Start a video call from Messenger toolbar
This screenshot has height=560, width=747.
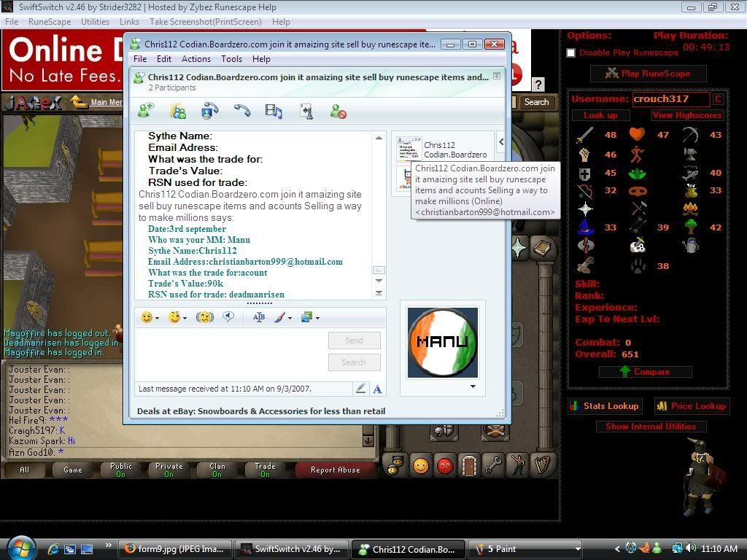pyautogui.click(x=209, y=111)
